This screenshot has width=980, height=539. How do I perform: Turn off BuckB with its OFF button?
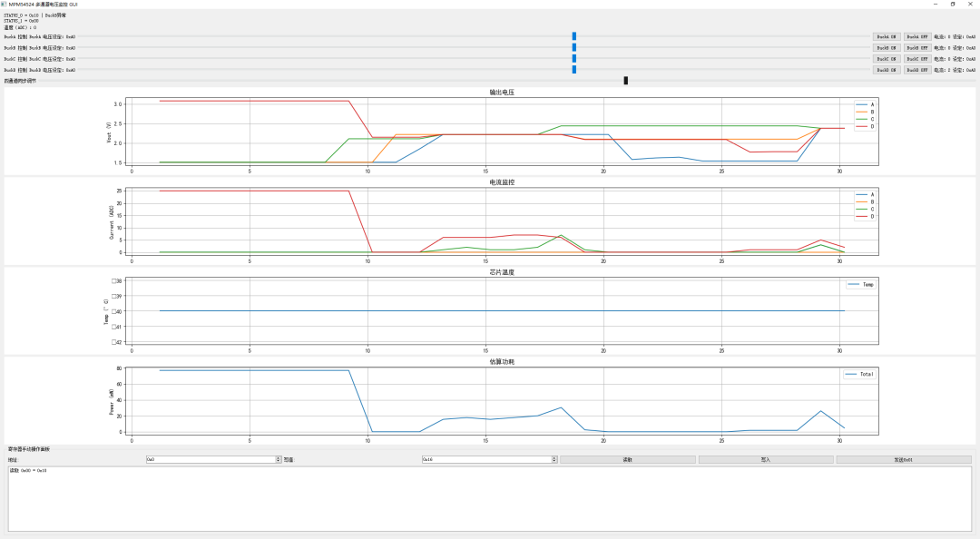[x=917, y=48]
